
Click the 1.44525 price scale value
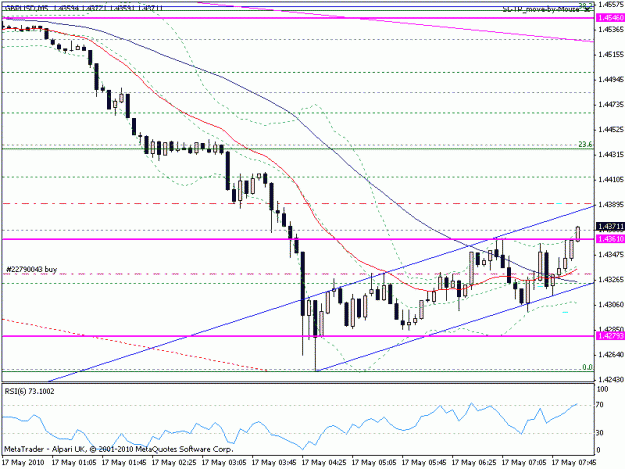(x=611, y=130)
